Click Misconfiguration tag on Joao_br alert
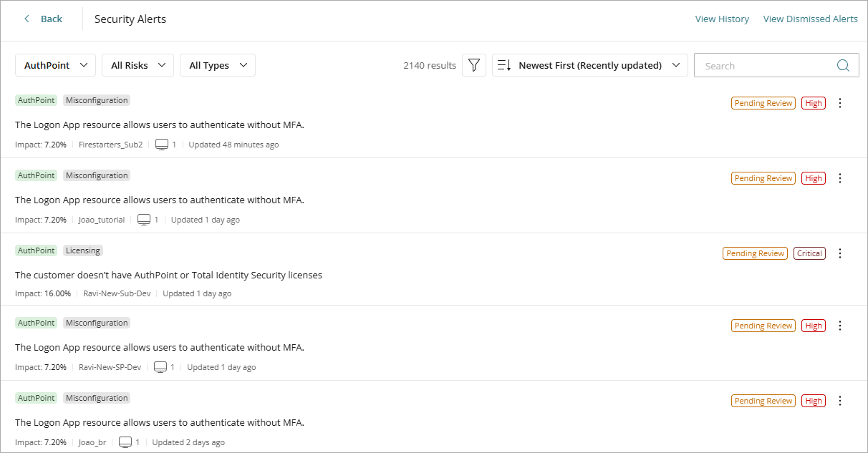 (x=97, y=398)
